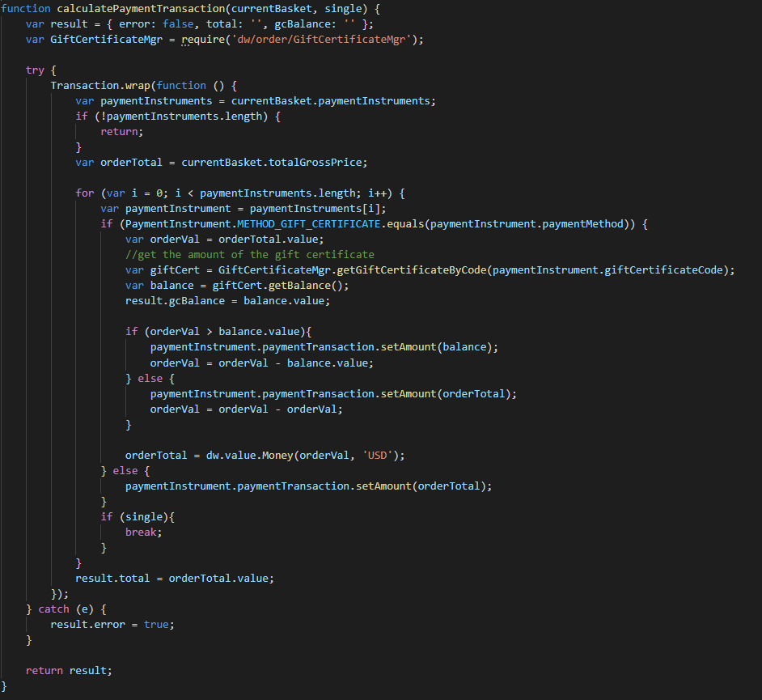The width and height of the screenshot is (762, 700).
Task: Click giftCert.getBalance() call
Action: pyautogui.click(x=277, y=286)
